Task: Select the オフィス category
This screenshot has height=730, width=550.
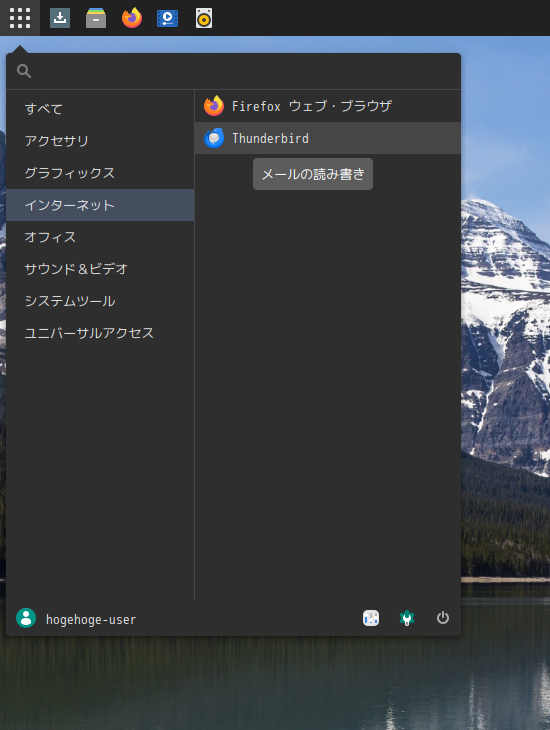Action: (100, 237)
